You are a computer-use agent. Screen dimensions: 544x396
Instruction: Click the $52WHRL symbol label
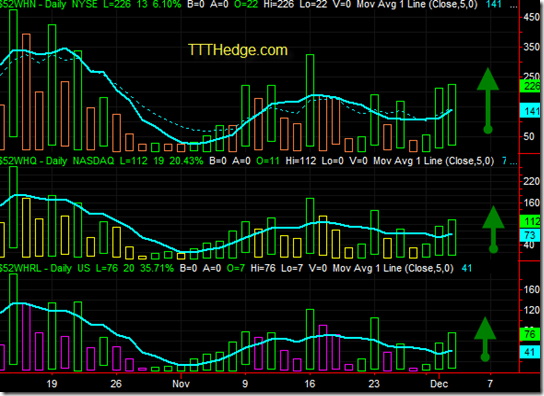(x=20, y=268)
